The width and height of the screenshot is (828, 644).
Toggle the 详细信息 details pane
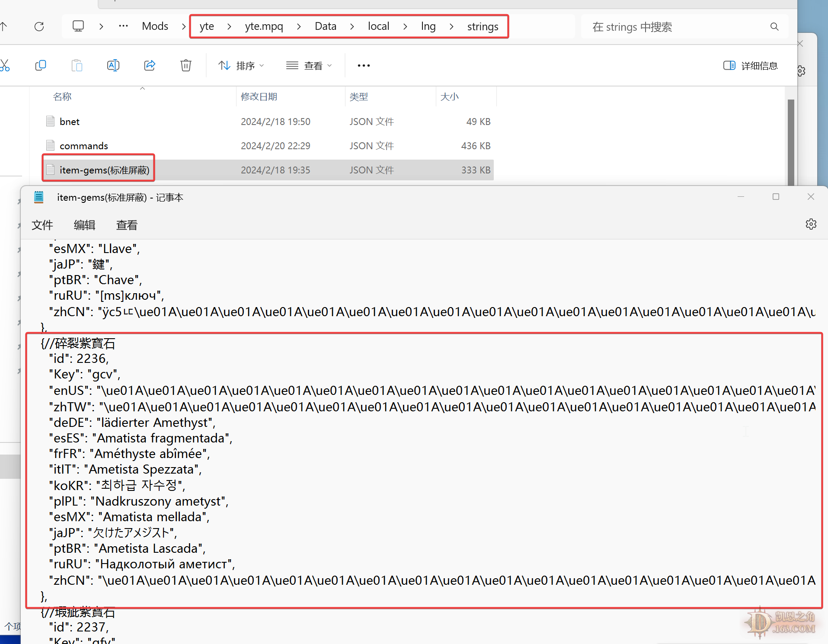pos(750,66)
